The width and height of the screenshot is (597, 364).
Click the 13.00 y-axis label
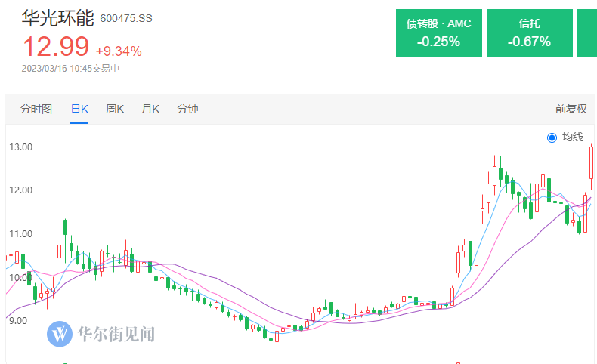point(21,147)
